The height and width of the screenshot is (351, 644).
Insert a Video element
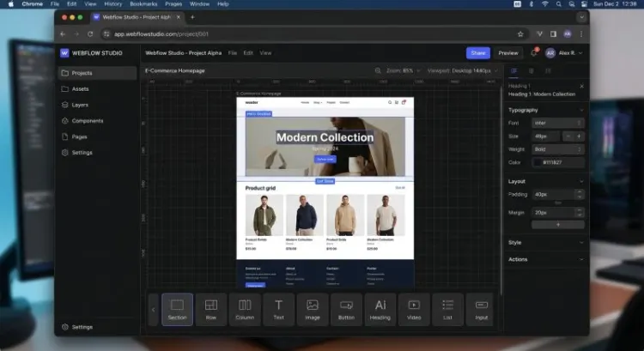point(414,310)
